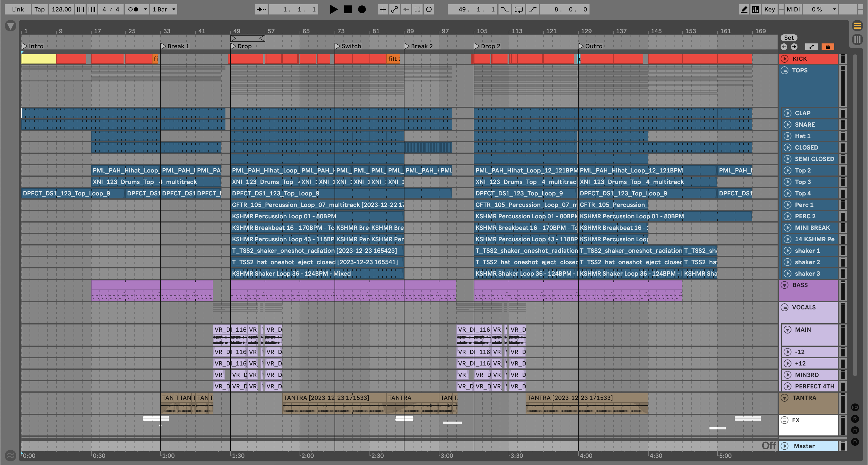The height and width of the screenshot is (465, 868).
Task: Toggle Draw Mode pencil icon
Action: 744,9
